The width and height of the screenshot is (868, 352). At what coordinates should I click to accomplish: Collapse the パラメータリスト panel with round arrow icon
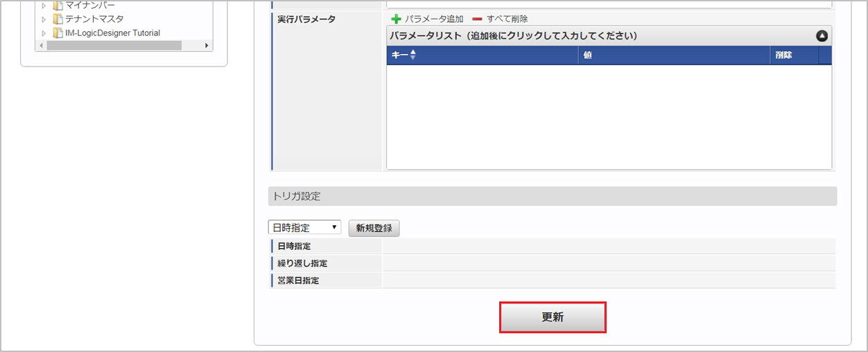click(822, 36)
